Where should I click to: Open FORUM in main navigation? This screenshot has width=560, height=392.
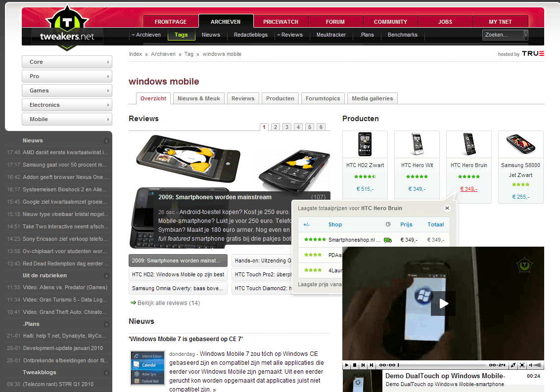point(335,22)
